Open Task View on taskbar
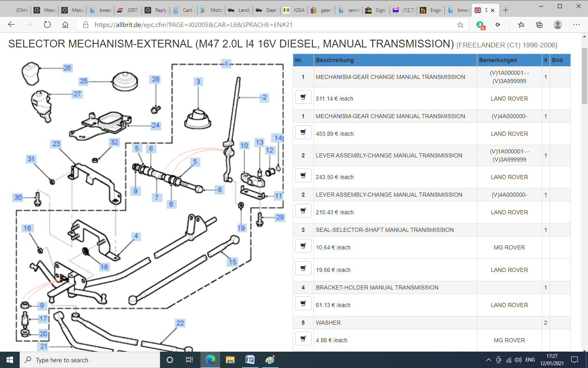The image size is (588, 368). point(189,360)
